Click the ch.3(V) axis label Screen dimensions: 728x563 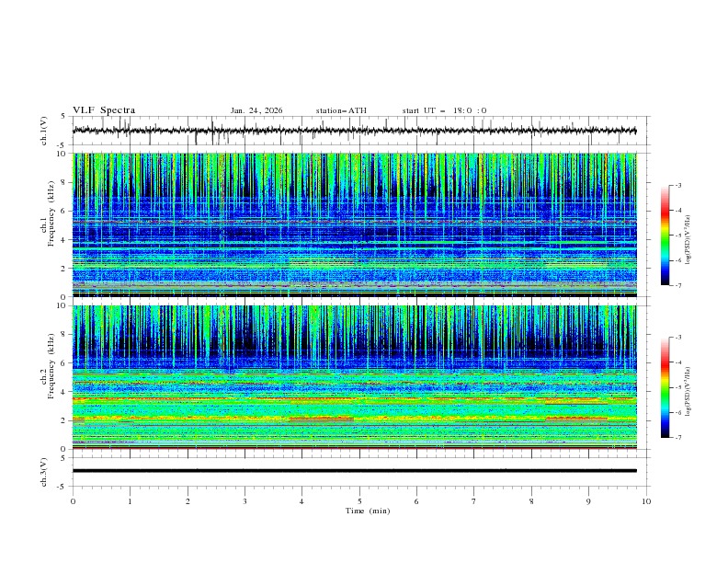click(44, 471)
